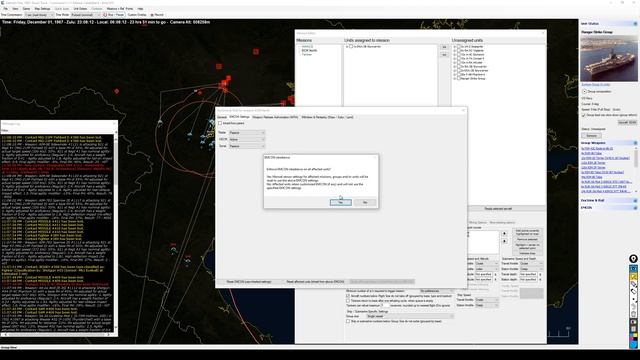Click the top red hostile contact square on the map

click(x=256, y=51)
